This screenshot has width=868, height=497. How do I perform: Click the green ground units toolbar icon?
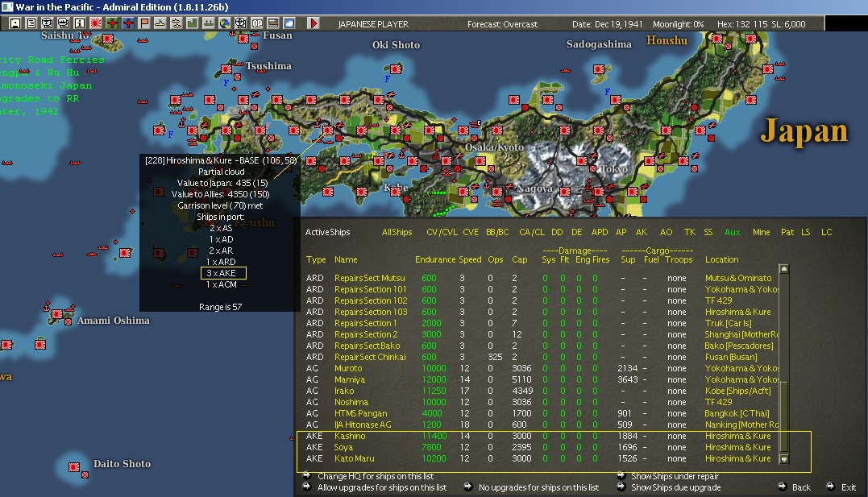[x=208, y=23]
